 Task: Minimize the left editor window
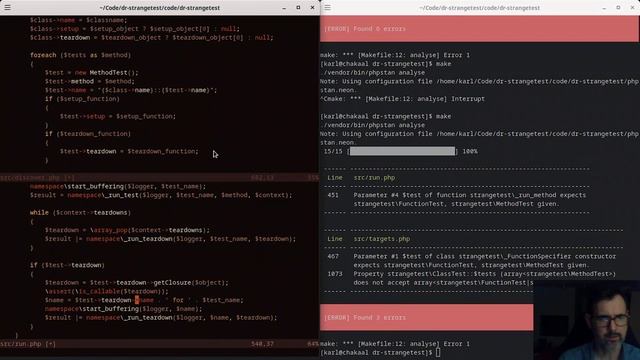pyautogui.click(x=284, y=8)
